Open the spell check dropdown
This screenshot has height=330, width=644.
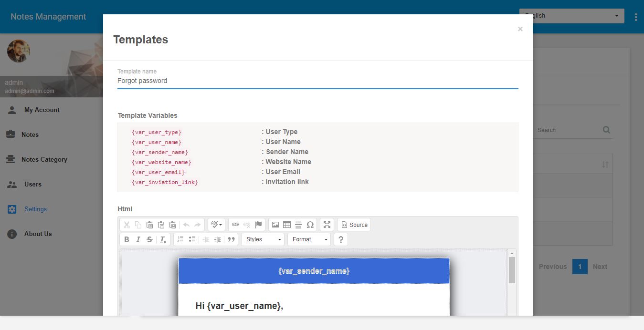click(216, 225)
